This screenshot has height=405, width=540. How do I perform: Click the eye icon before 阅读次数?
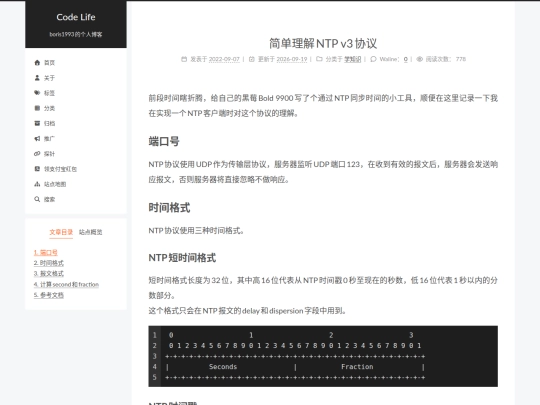419,59
